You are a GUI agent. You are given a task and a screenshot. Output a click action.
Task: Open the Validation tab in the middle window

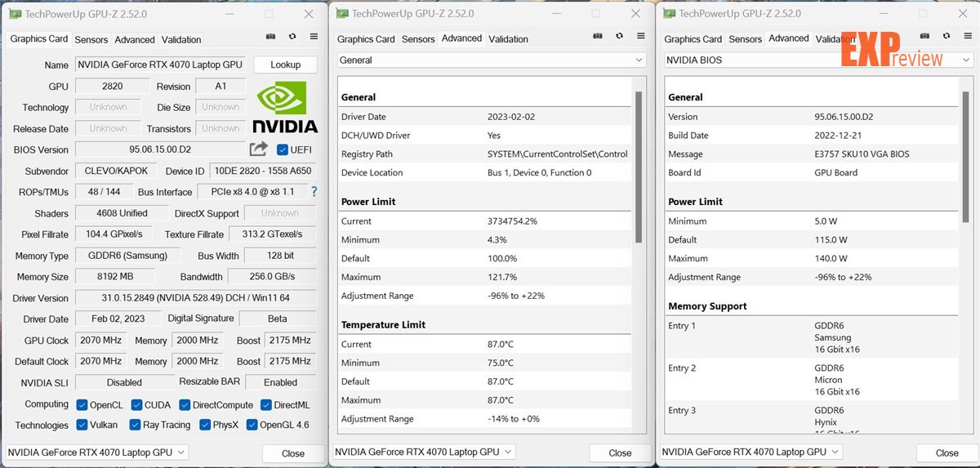pyautogui.click(x=508, y=39)
